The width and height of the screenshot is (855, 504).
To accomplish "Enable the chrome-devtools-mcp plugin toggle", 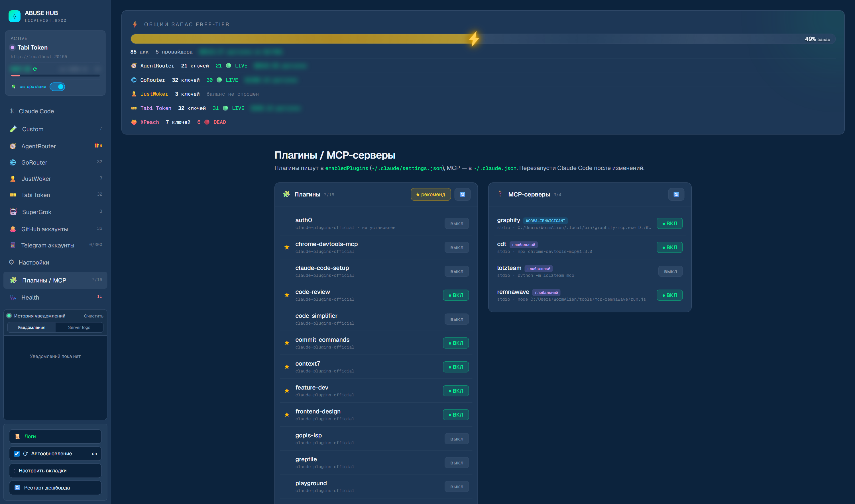I will point(457,247).
